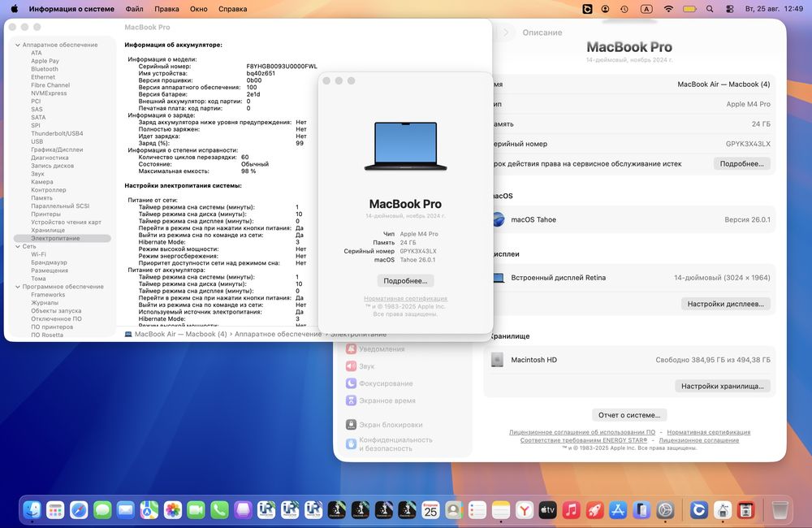Open Notes app in Dock
812x528 pixels.
pos(501,510)
